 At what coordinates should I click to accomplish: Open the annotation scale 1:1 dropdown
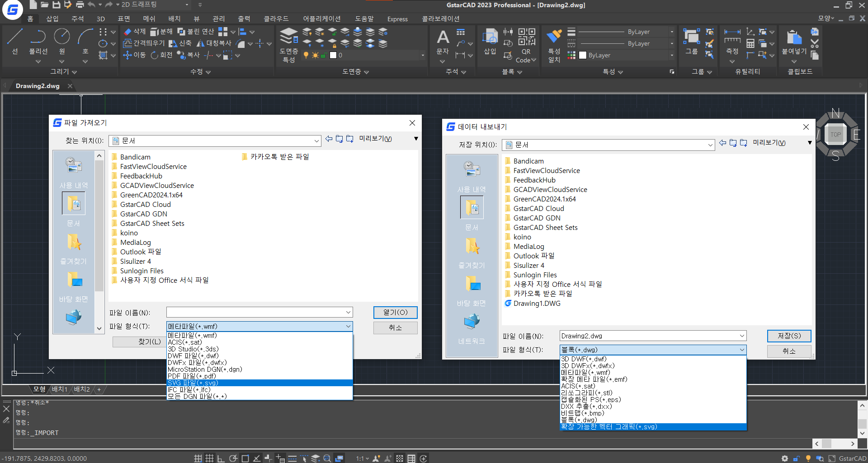pyautogui.click(x=362, y=458)
